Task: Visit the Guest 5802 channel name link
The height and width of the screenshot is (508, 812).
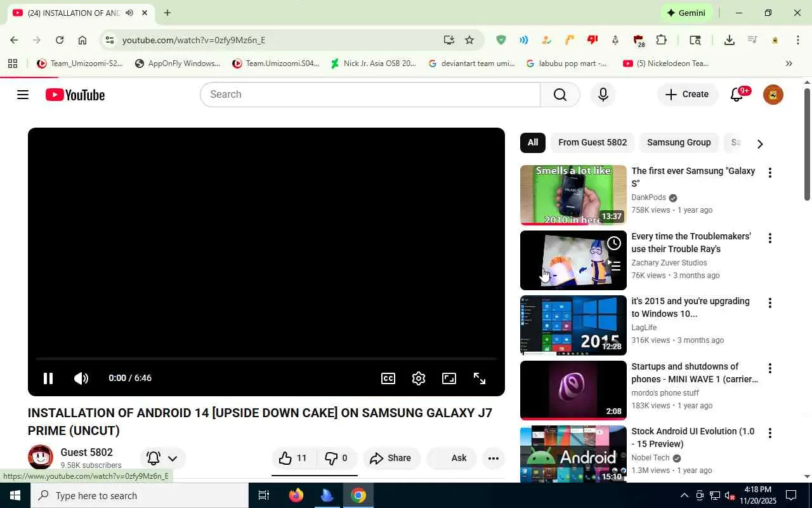Action: [x=86, y=452]
